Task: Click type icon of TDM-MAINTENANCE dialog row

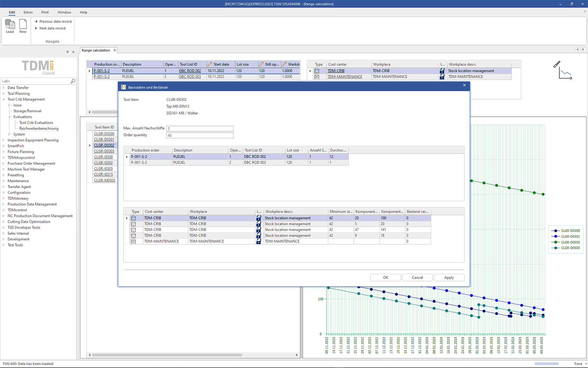Action: (x=133, y=241)
